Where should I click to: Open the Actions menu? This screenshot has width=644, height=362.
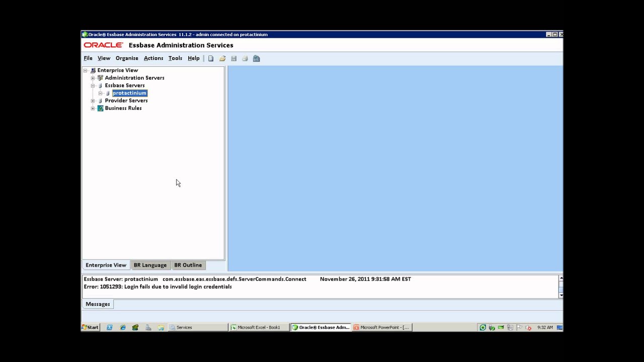(153, 58)
